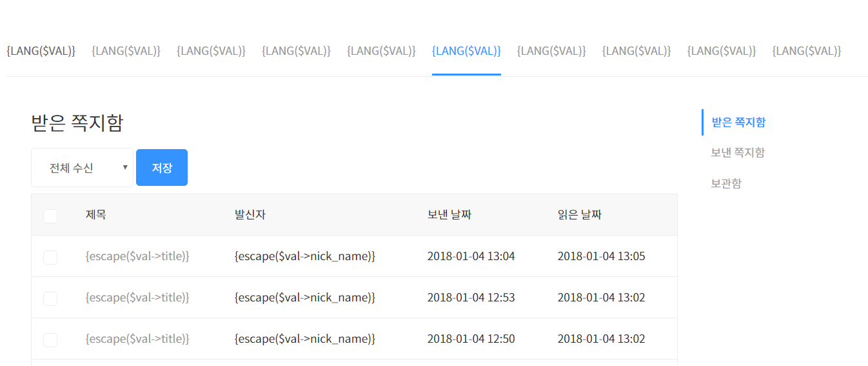Toggle the select-all checkbox in table header
The image size is (868, 366).
(50, 216)
